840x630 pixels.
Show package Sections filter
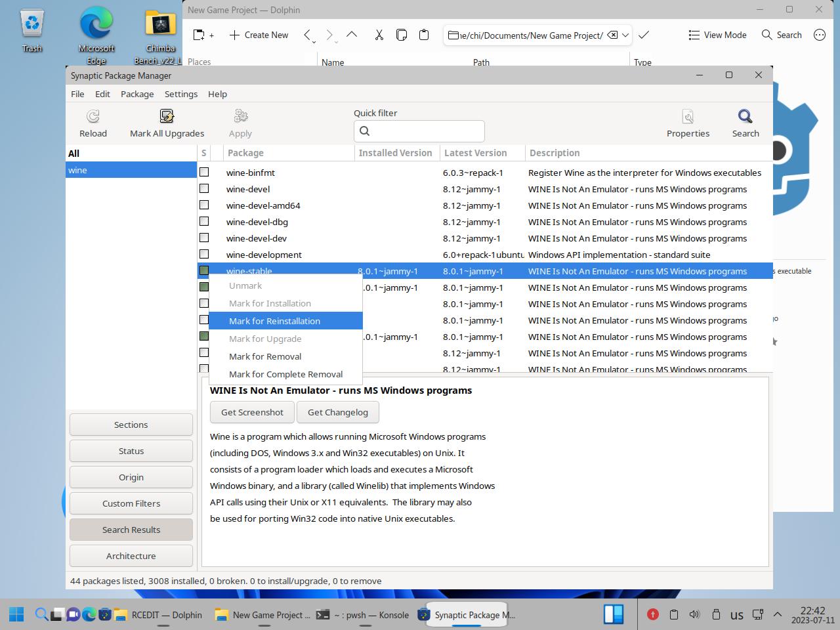coord(131,425)
